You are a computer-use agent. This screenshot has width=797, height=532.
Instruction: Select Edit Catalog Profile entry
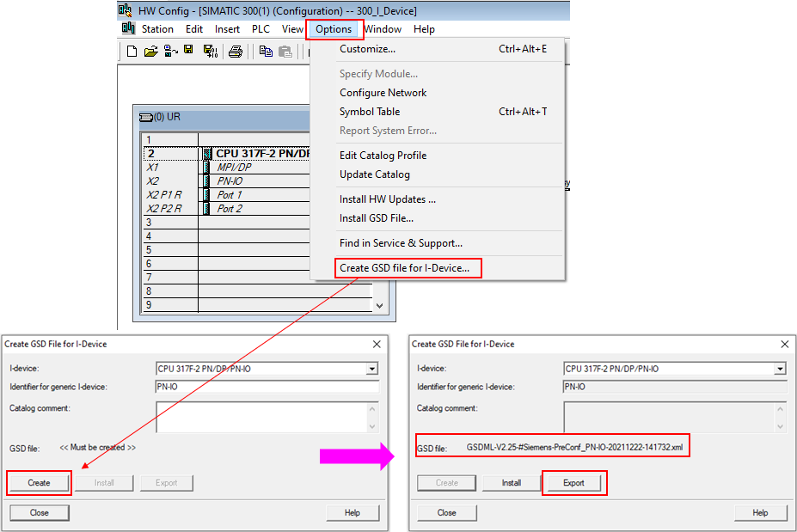point(438,156)
